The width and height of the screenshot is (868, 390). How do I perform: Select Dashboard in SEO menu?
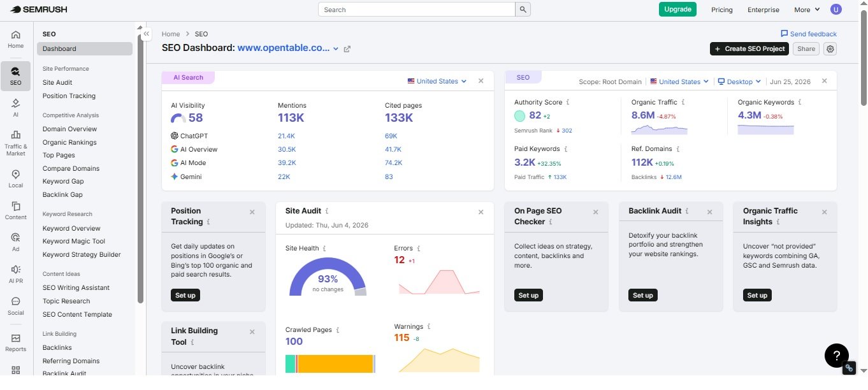pyautogui.click(x=85, y=48)
